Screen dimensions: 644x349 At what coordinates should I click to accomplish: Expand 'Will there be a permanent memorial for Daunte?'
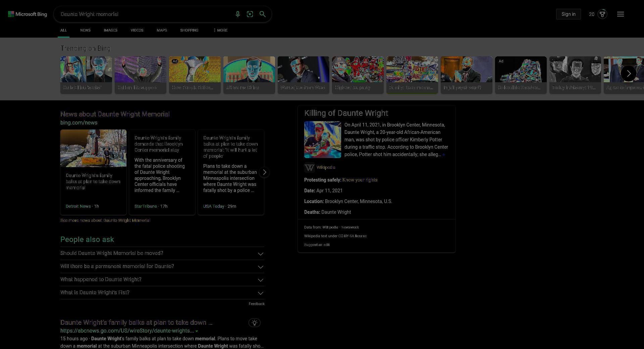(x=162, y=266)
